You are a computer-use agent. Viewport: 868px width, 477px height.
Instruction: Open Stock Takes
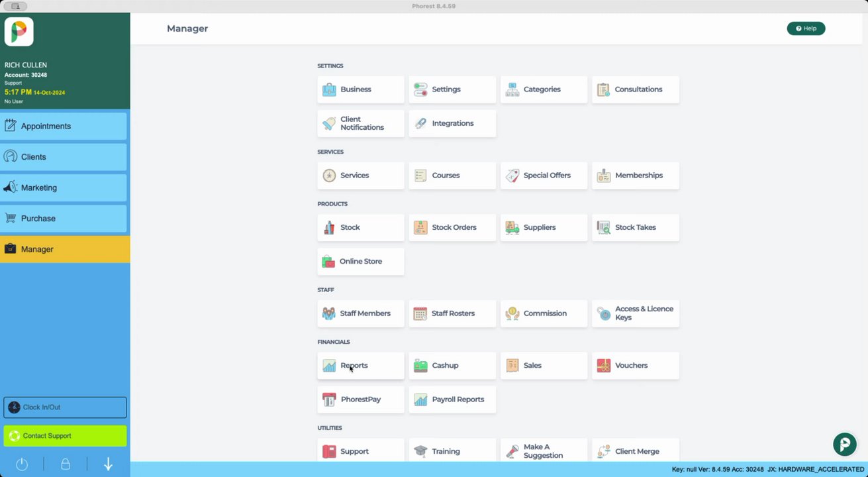pyautogui.click(x=636, y=227)
